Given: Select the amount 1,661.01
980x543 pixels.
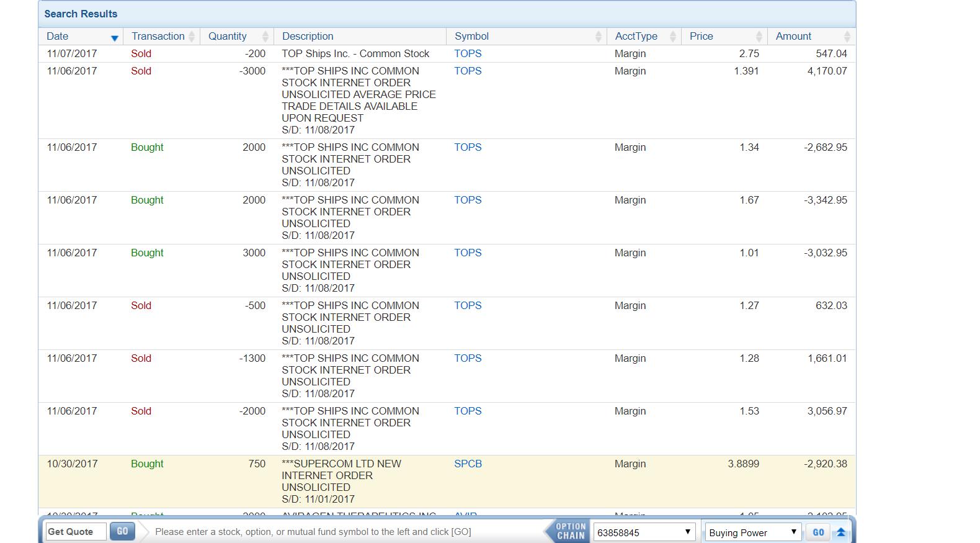Looking at the screenshot, I should pyautogui.click(x=827, y=359).
